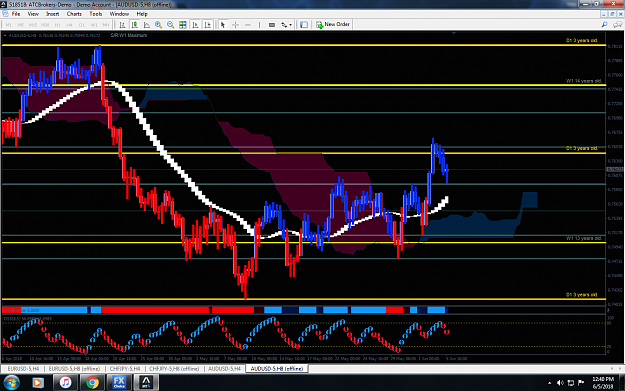Switch chart to candlestick mode
Image resolution: width=625 pixels, height=391 pixels.
point(135,25)
